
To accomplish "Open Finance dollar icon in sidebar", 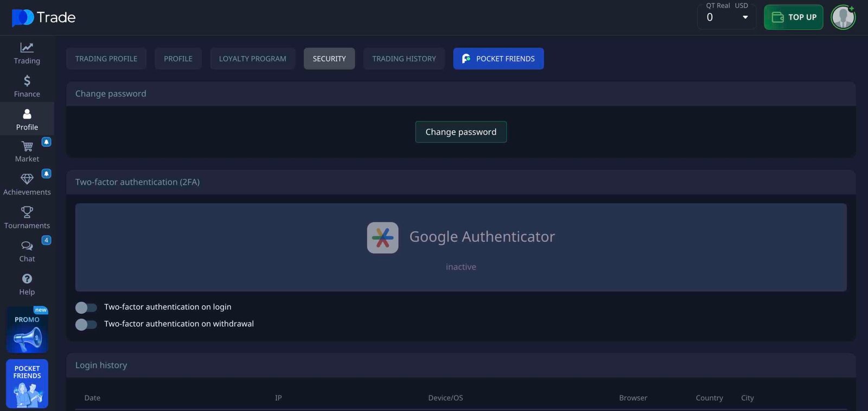I will (x=27, y=81).
